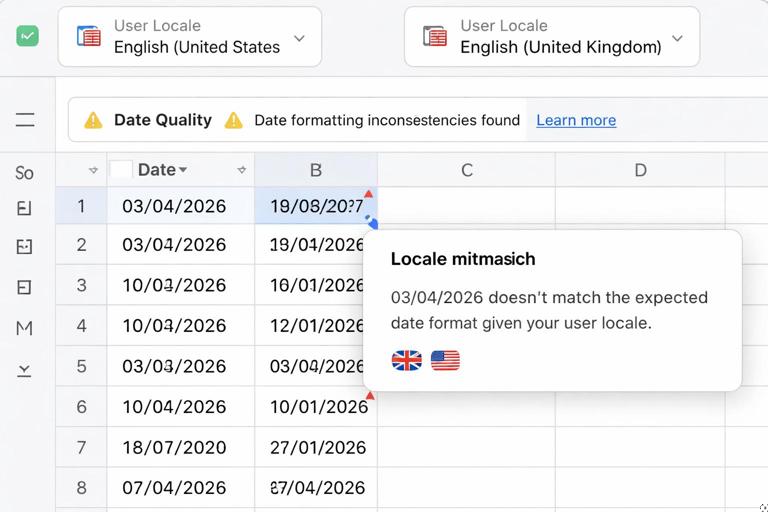Click Date cell 07/04/2026 in row 8

coord(181,488)
